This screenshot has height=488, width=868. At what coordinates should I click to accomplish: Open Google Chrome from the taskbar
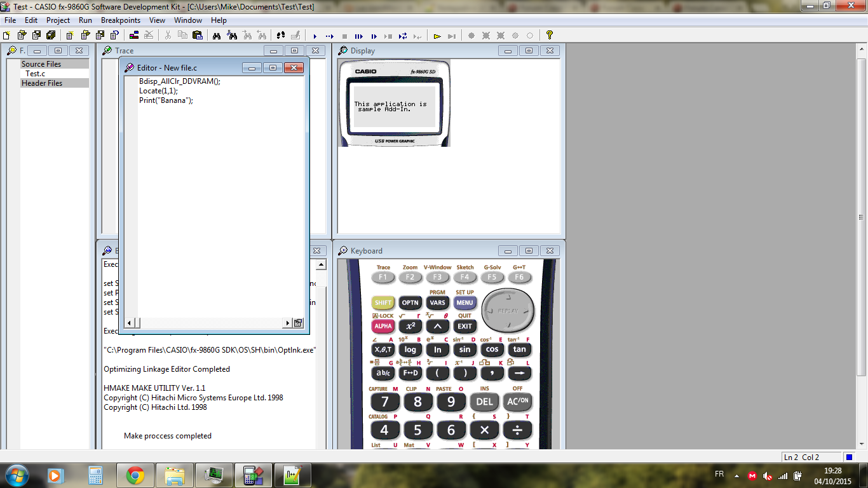click(135, 475)
